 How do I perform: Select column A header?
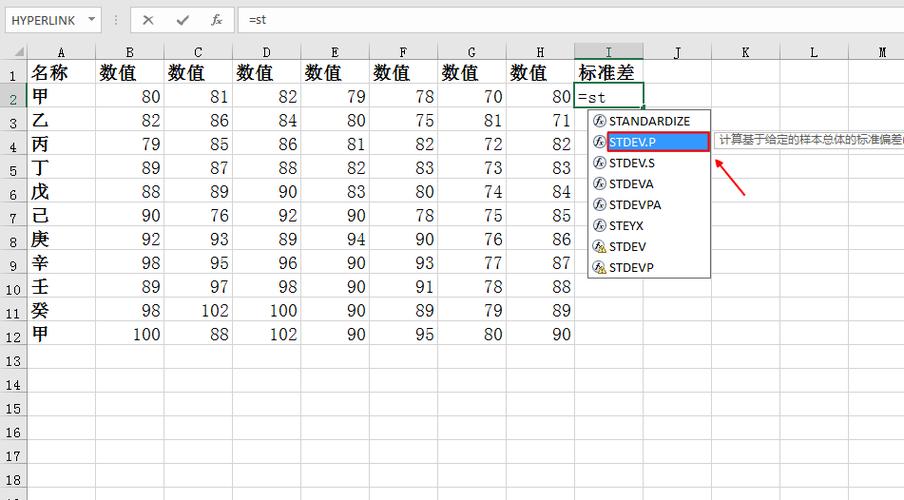[61, 52]
